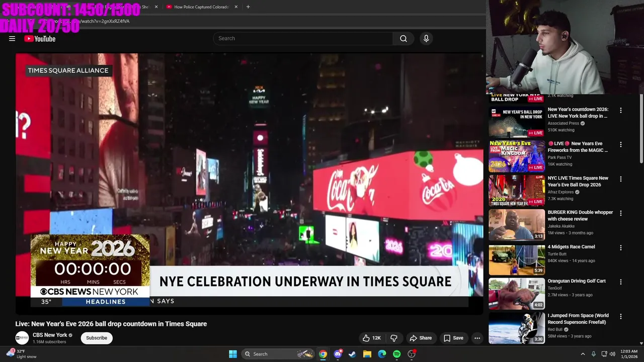Open network settings from tray icon

point(604,354)
